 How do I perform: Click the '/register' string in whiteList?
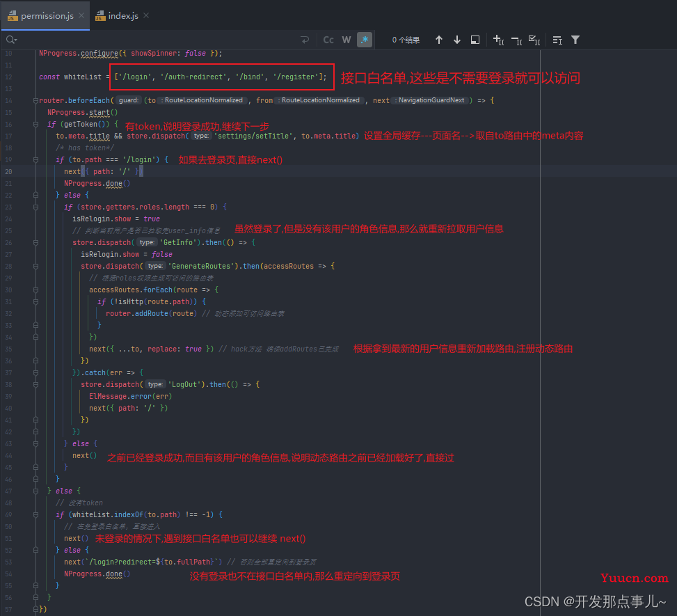pyautogui.click(x=296, y=77)
